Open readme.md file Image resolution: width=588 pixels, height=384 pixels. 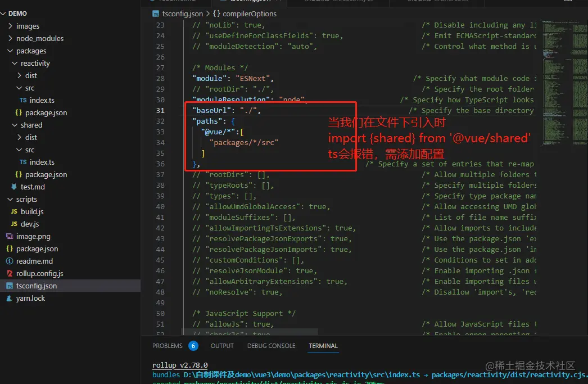[x=34, y=261]
